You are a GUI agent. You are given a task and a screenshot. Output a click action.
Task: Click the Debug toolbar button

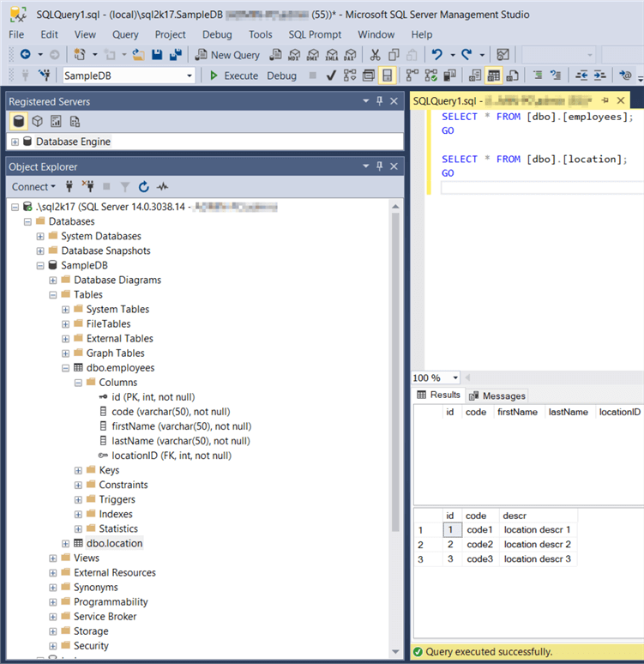(281, 75)
